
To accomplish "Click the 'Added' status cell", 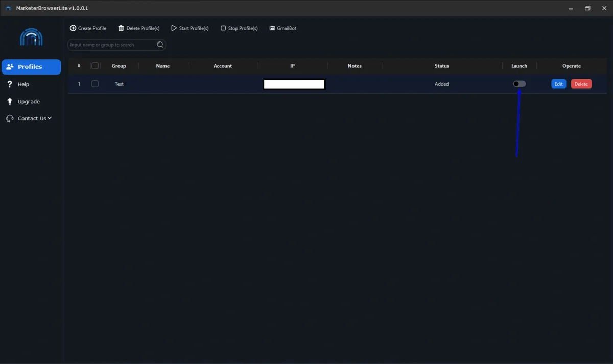I will pos(442,84).
